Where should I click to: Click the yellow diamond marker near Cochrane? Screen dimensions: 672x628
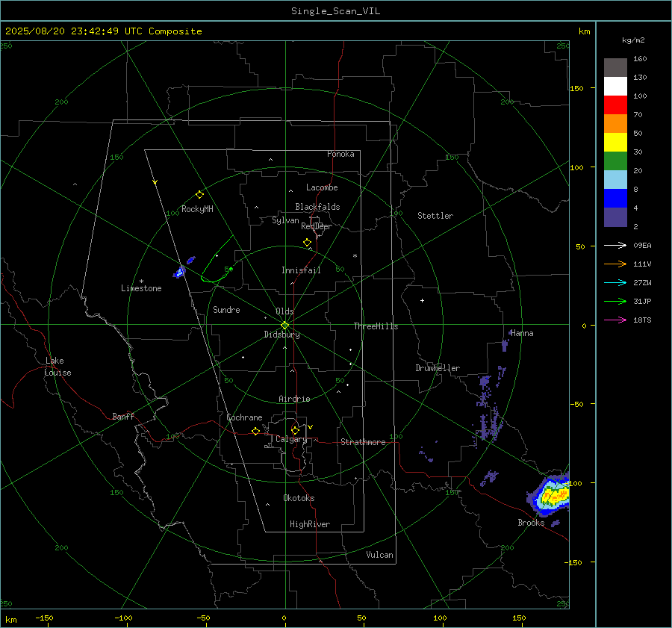(256, 432)
